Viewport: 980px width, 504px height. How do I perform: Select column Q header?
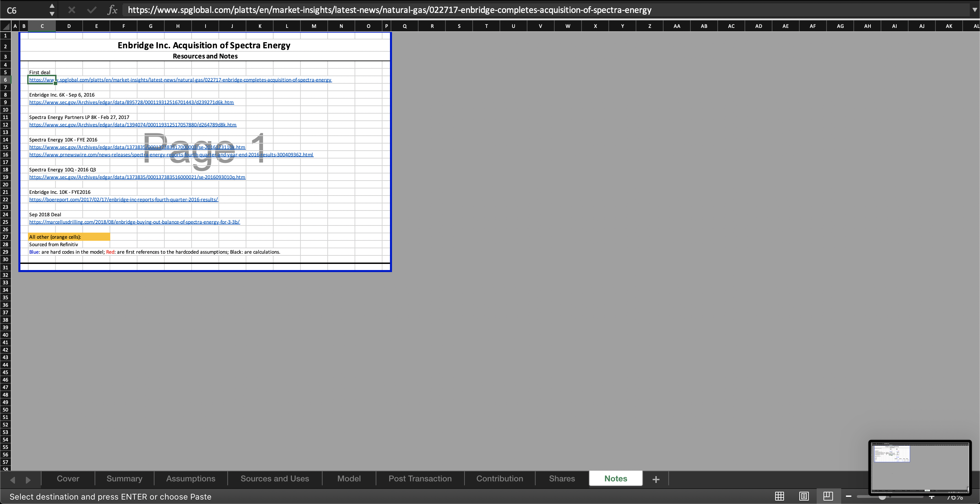tap(404, 26)
